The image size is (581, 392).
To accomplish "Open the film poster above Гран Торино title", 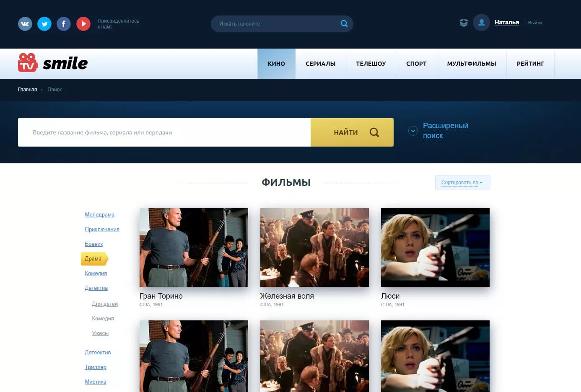I will (x=194, y=248).
